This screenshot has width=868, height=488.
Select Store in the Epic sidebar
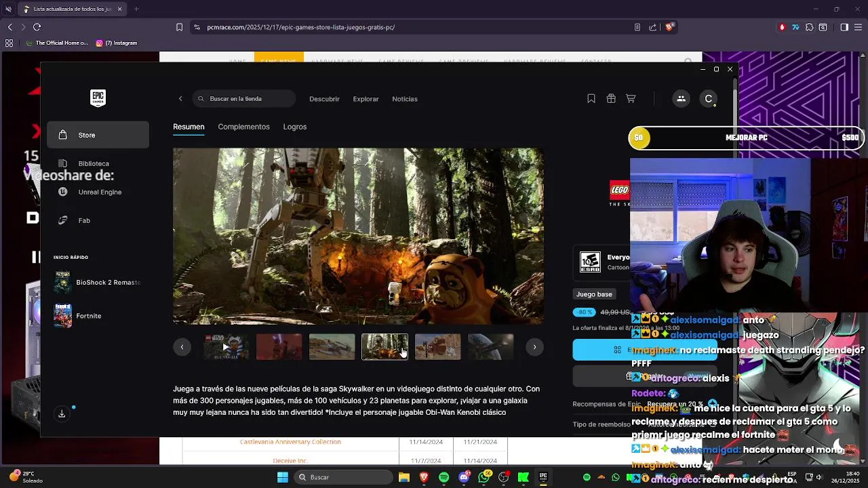point(98,135)
